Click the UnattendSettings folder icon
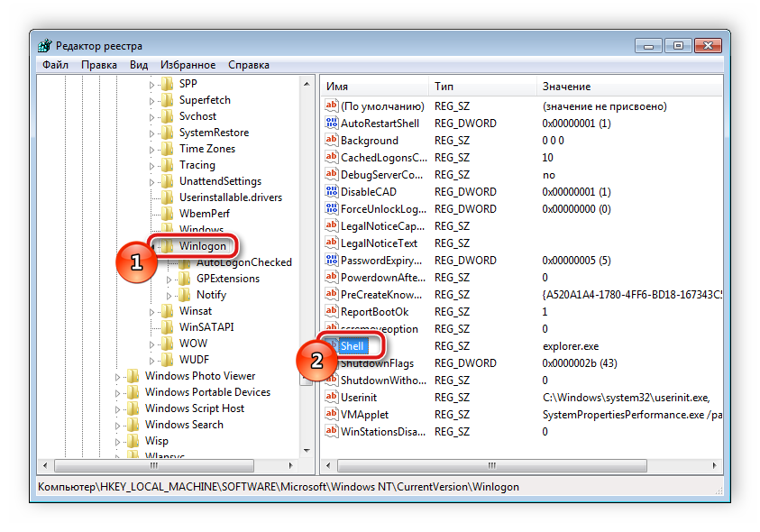This screenshot has width=760, height=532. pyautogui.click(x=168, y=181)
